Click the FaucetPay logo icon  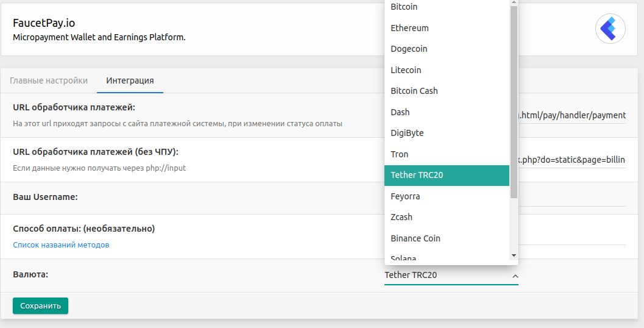610,29
